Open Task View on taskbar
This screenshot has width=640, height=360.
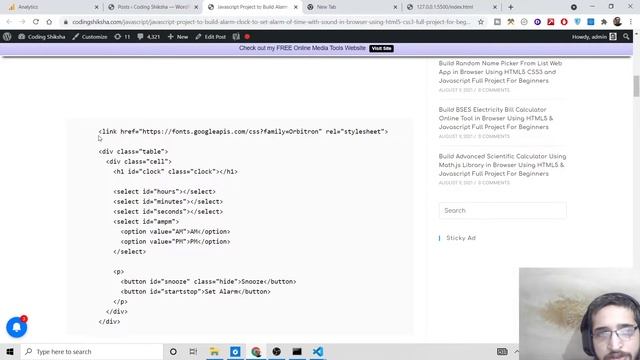193,351
